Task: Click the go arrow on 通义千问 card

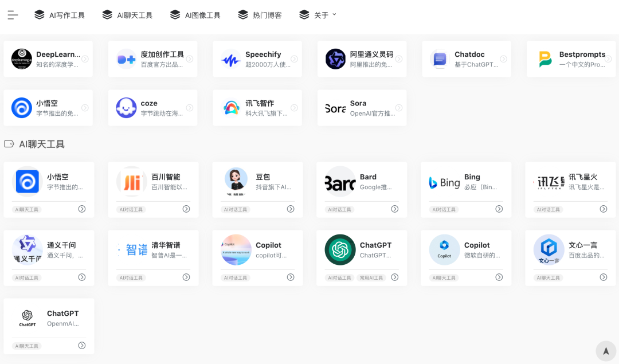Action: 82,277
